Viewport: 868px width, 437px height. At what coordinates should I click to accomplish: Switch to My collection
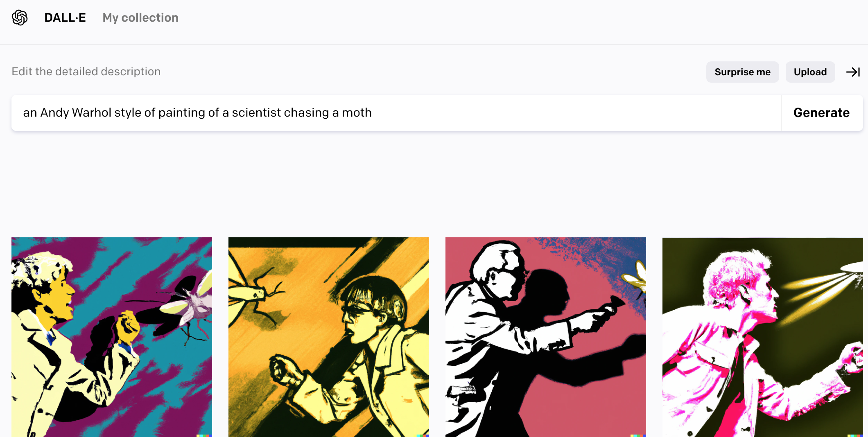click(x=140, y=18)
